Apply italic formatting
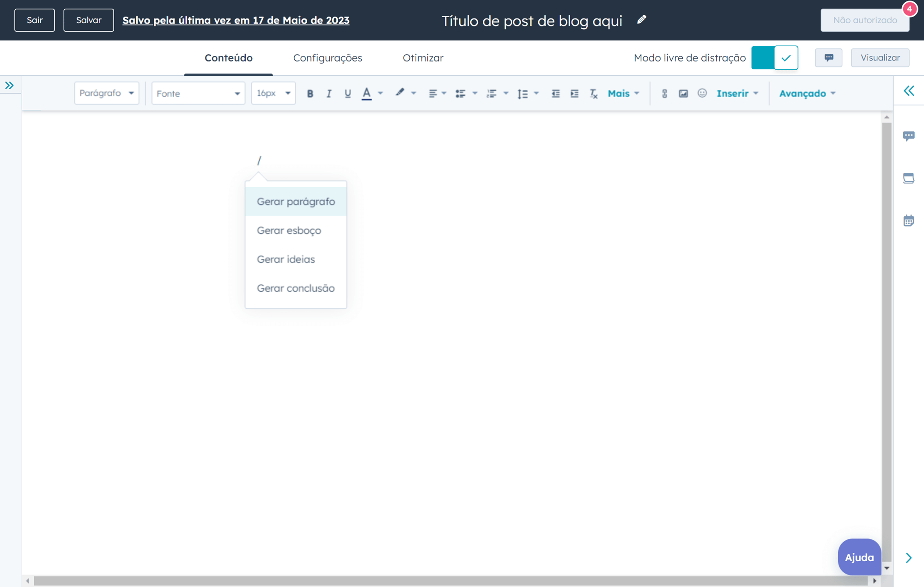Image resolution: width=924 pixels, height=587 pixels. coord(329,93)
